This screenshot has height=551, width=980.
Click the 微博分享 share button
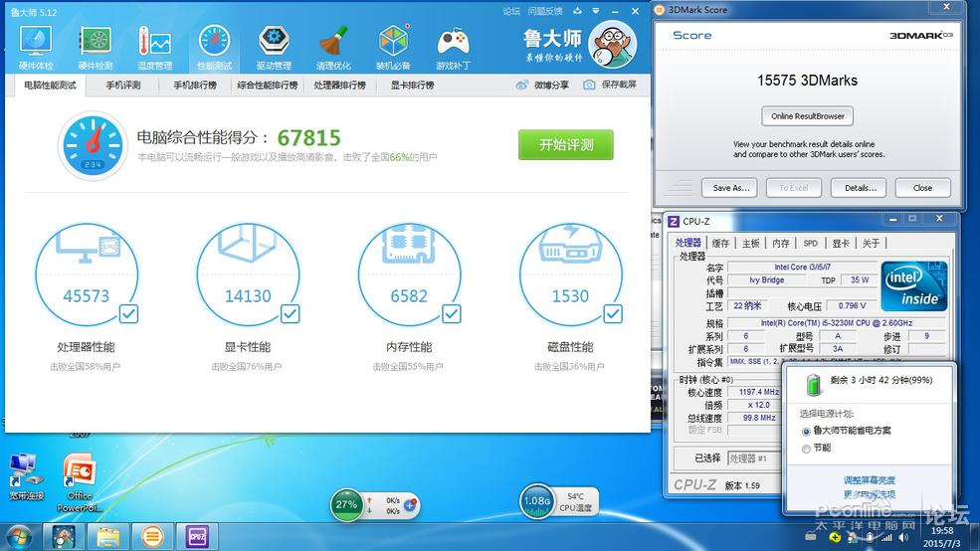click(x=542, y=85)
